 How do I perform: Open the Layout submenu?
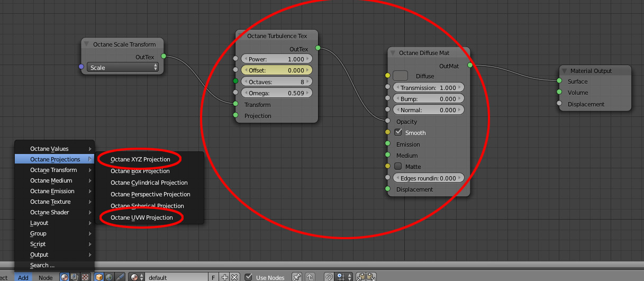[x=55, y=223]
